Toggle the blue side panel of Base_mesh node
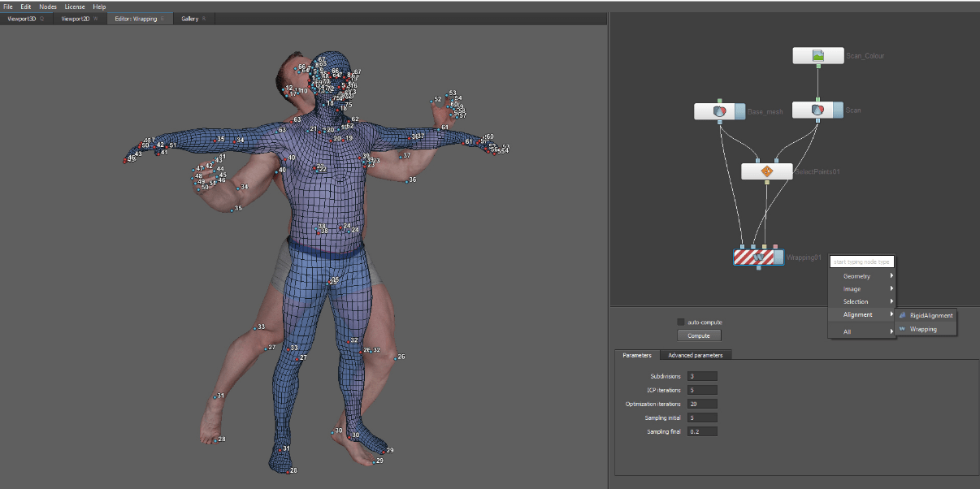Screen dimensions: 980x489 (x=740, y=111)
